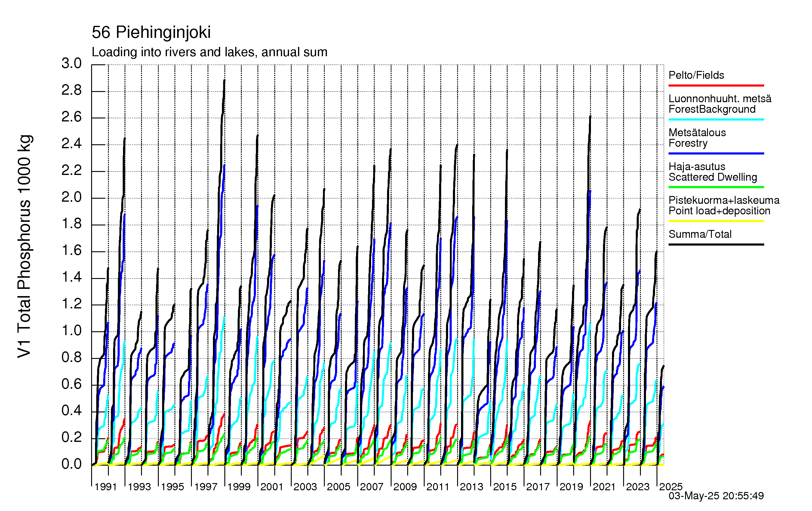This screenshot has width=812, height=511.
Task: Click the x-axis year 2009
Action: 405,487
